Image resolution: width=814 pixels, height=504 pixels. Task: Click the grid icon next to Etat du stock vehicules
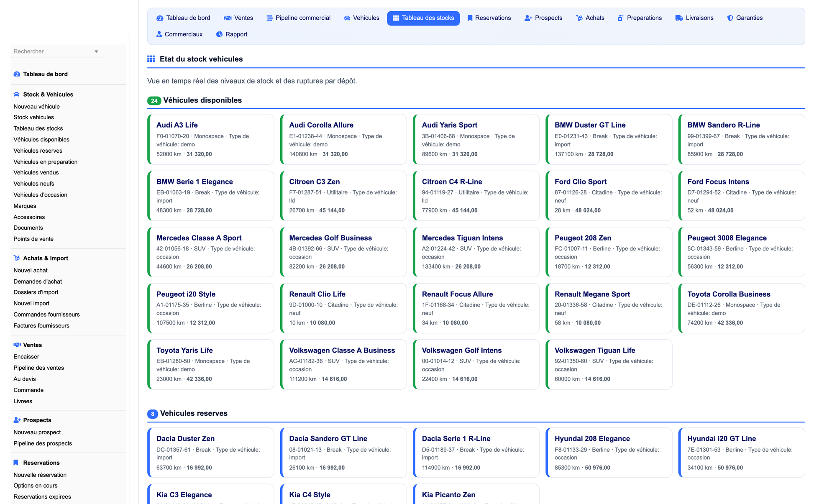(x=151, y=59)
